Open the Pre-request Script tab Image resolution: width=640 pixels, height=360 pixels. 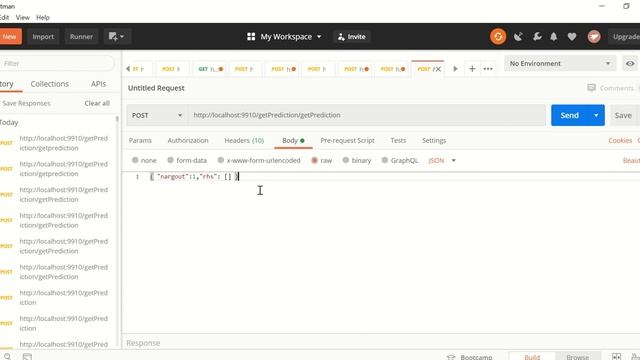347,140
